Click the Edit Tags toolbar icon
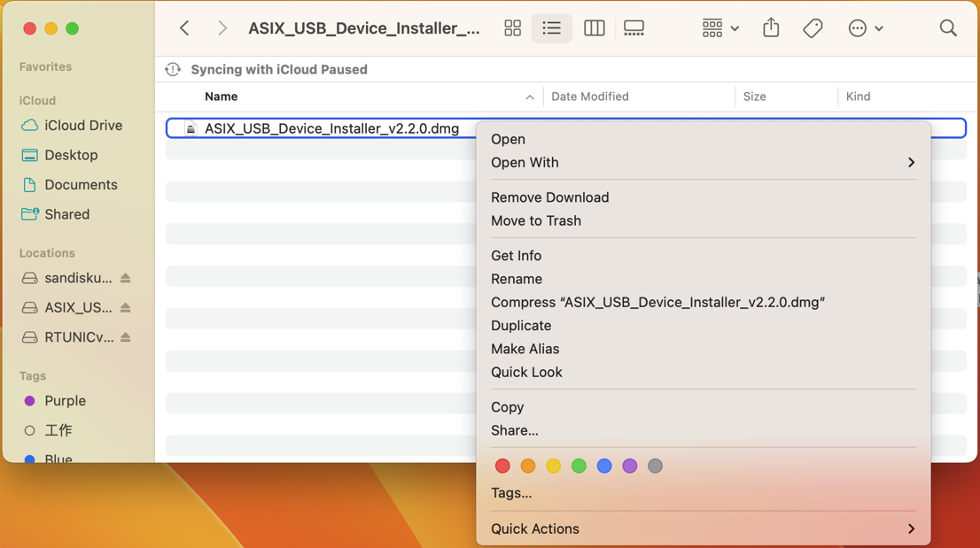The width and height of the screenshot is (980, 548). [813, 28]
